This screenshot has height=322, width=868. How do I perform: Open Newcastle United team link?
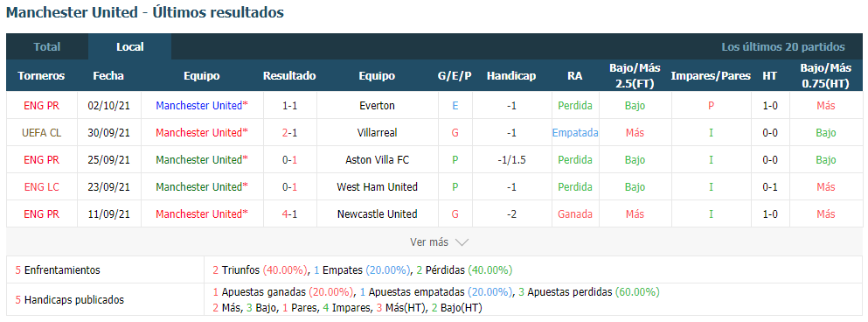coord(377,213)
